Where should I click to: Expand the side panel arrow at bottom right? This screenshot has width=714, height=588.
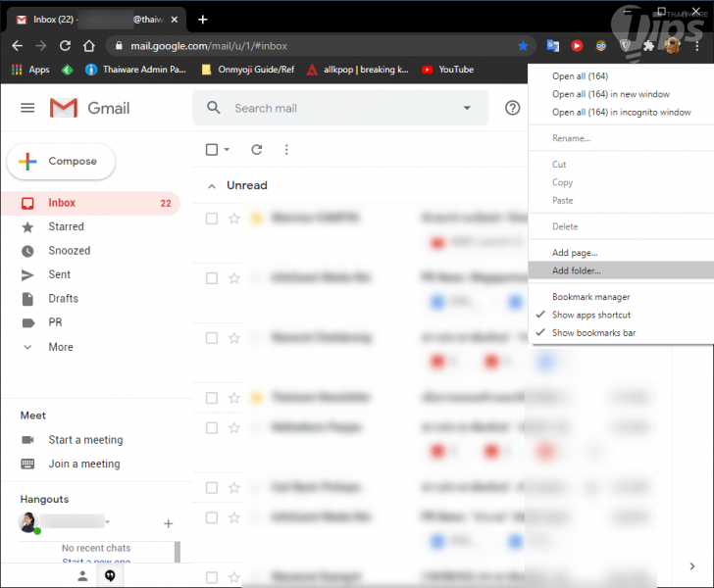pos(692,566)
